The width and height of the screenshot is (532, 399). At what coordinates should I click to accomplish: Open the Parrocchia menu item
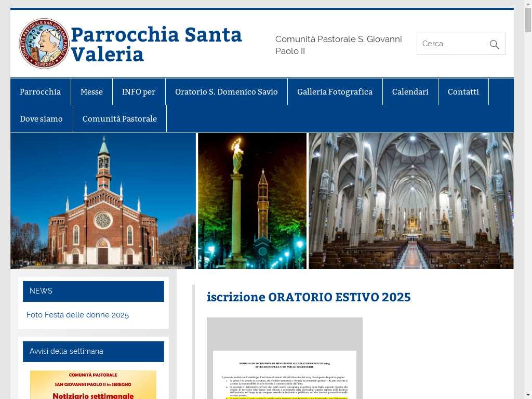coord(41,91)
